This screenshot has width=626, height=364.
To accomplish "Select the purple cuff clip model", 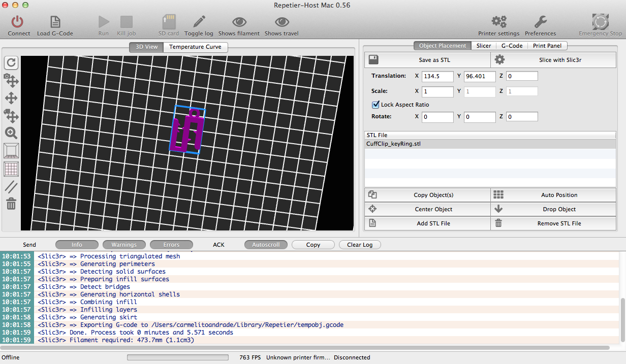I will [x=187, y=130].
